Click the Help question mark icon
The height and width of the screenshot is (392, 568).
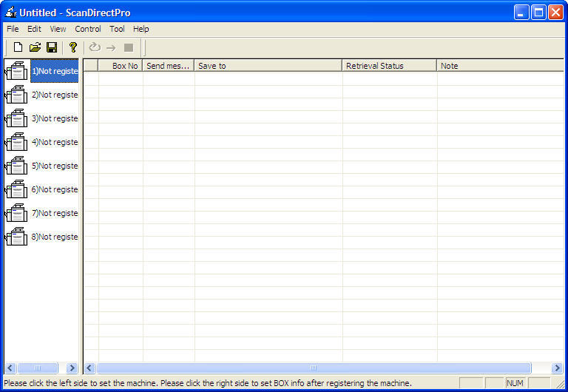pyautogui.click(x=72, y=47)
